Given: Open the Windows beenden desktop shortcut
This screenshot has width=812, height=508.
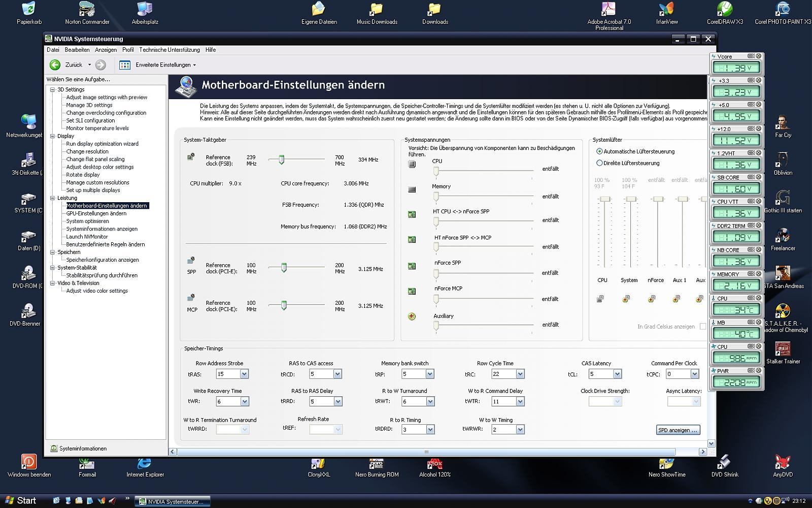Looking at the screenshot, I should click(x=29, y=466).
